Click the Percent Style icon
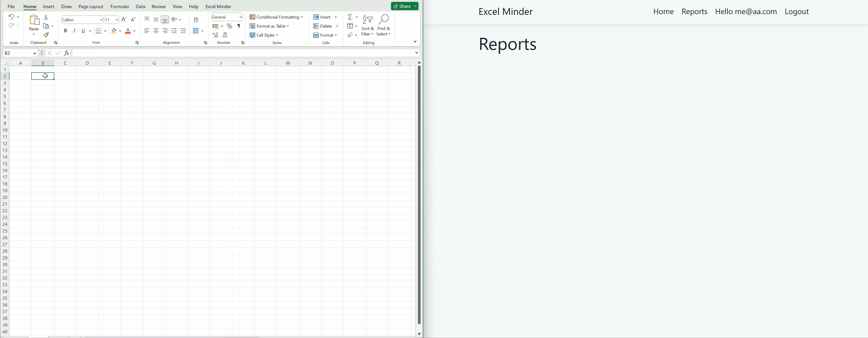 [x=229, y=26]
